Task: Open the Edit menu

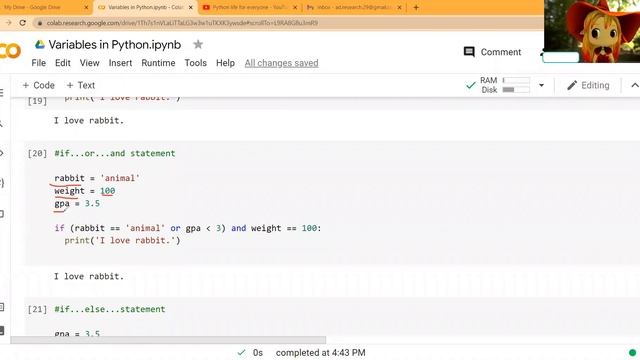Action: 63,63
